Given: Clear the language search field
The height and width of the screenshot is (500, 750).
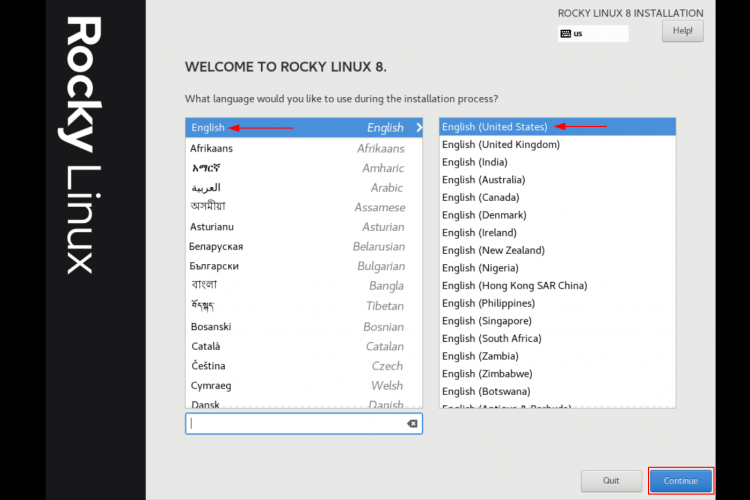Looking at the screenshot, I should click(412, 423).
